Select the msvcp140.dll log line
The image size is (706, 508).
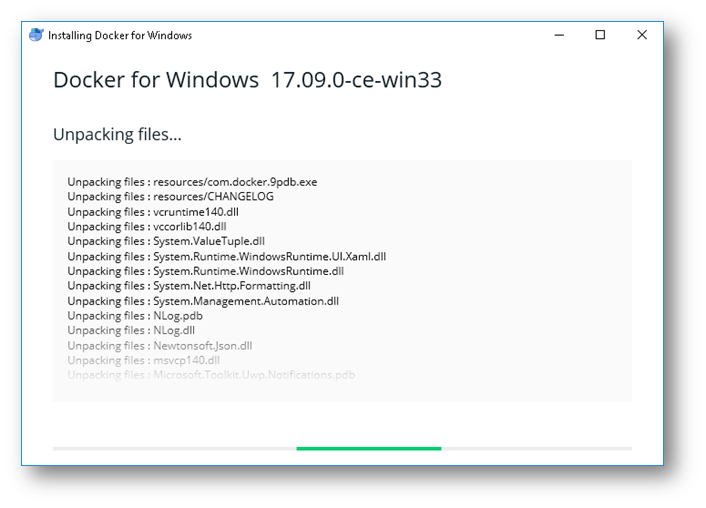144,360
